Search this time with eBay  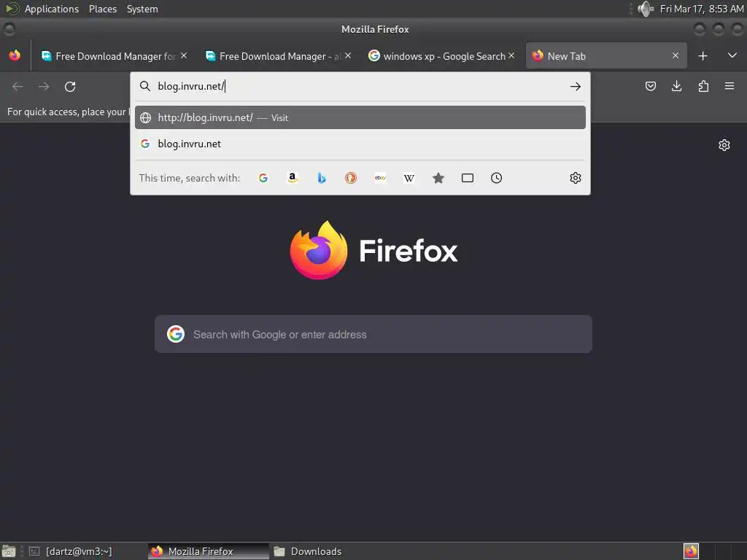[380, 178]
